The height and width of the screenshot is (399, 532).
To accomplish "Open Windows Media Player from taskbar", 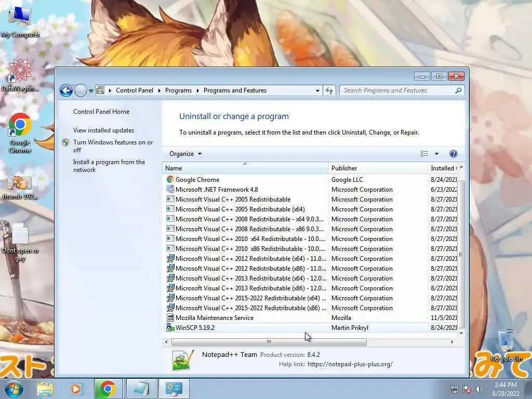I will tap(76, 389).
